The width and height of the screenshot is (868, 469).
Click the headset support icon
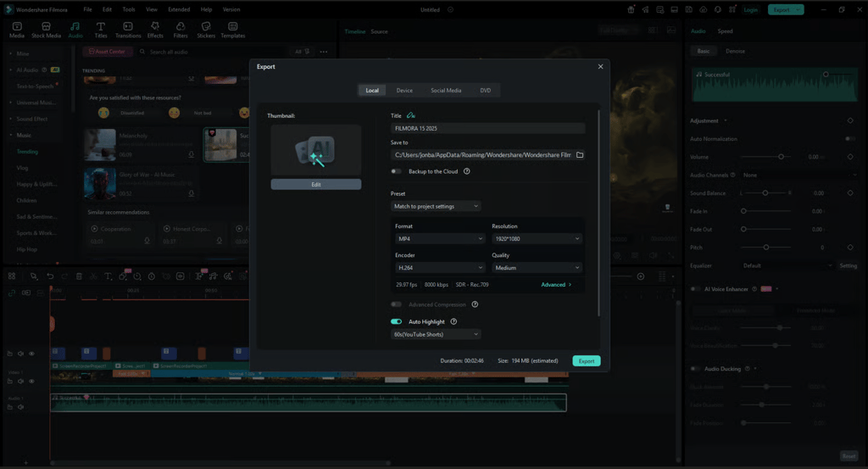[x=718, y=9]
